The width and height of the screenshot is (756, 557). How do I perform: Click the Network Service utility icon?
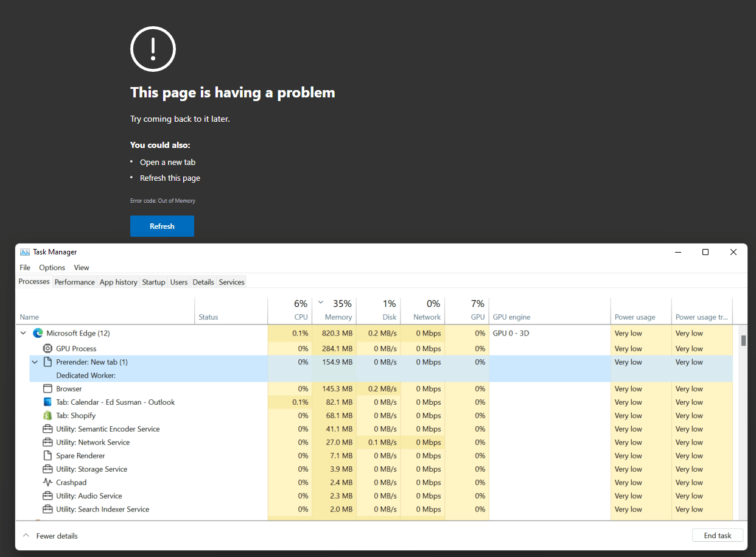(47, 442)
